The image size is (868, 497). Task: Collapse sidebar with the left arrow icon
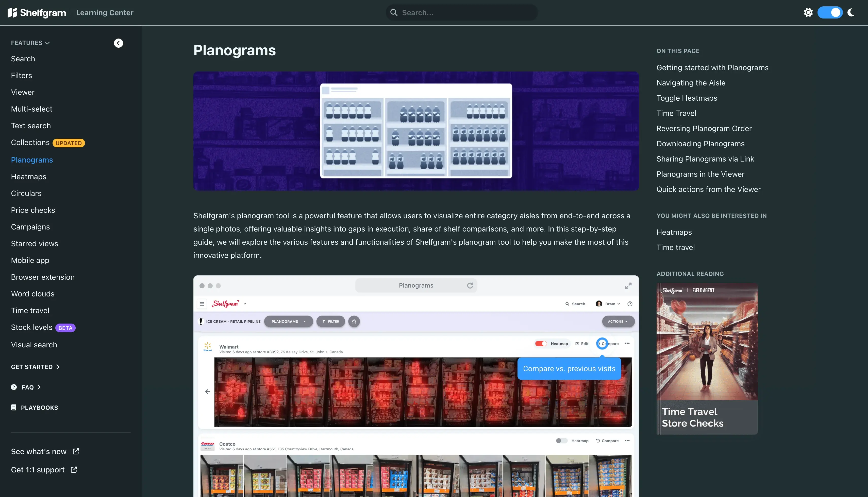[118, 43]
